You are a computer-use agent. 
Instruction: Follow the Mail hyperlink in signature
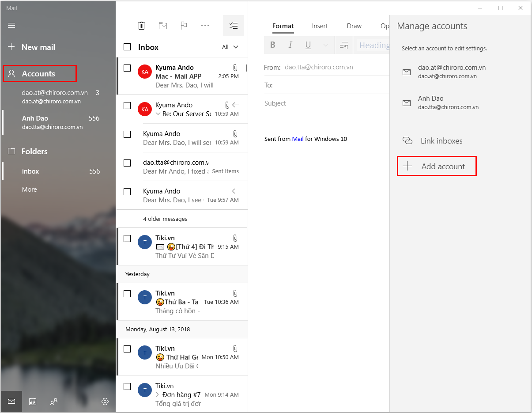pyautogui.click(x=298, y=139)
